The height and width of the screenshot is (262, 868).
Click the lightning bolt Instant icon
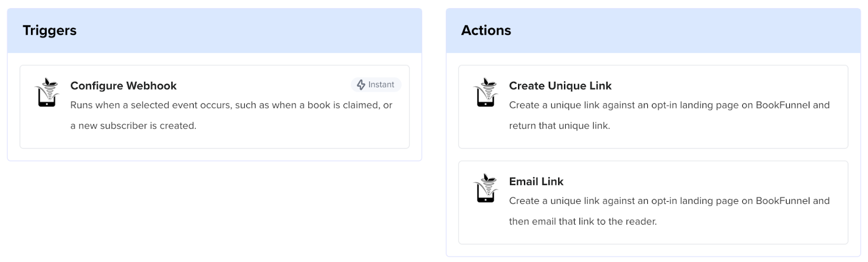click(361, 85)
